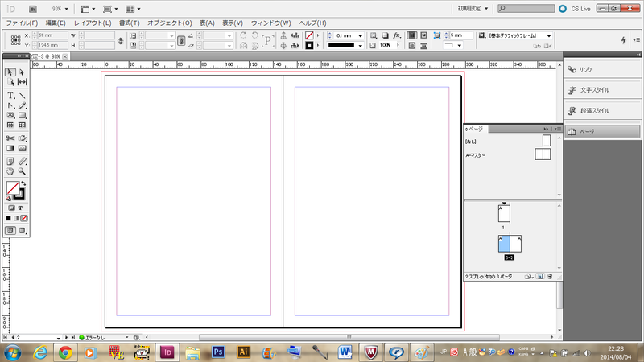This screenshot has height=362, width=644.
Task: Select the Vertical Grid tool
Action: (23, 125)
